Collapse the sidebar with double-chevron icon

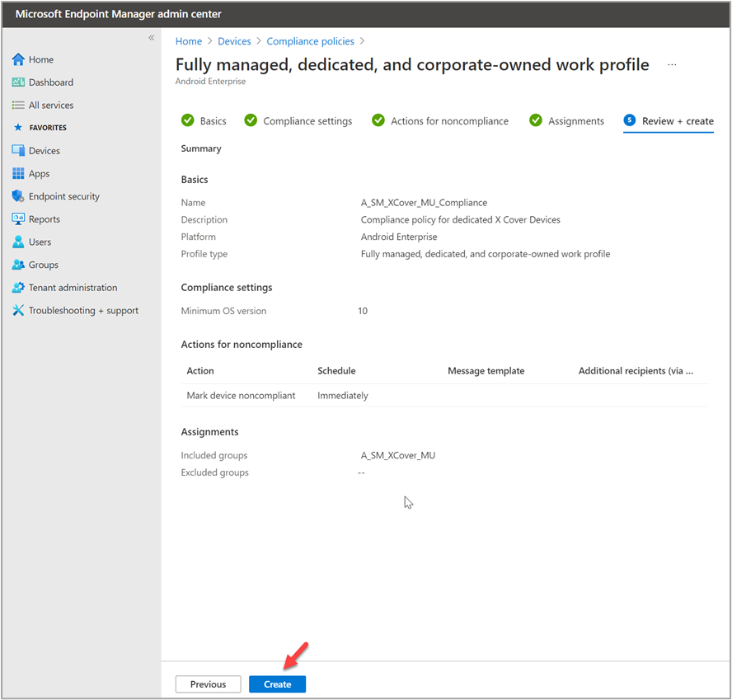tap(151, 38)
